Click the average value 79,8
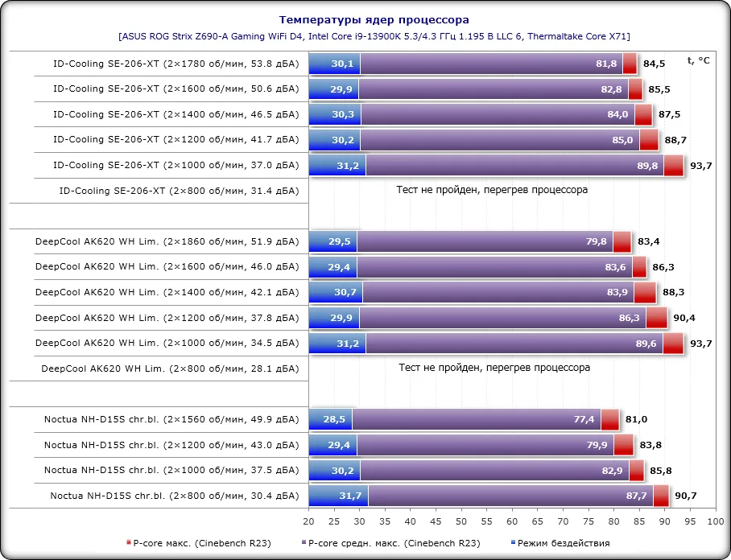731x560 pixels. (x=597, y=242)
